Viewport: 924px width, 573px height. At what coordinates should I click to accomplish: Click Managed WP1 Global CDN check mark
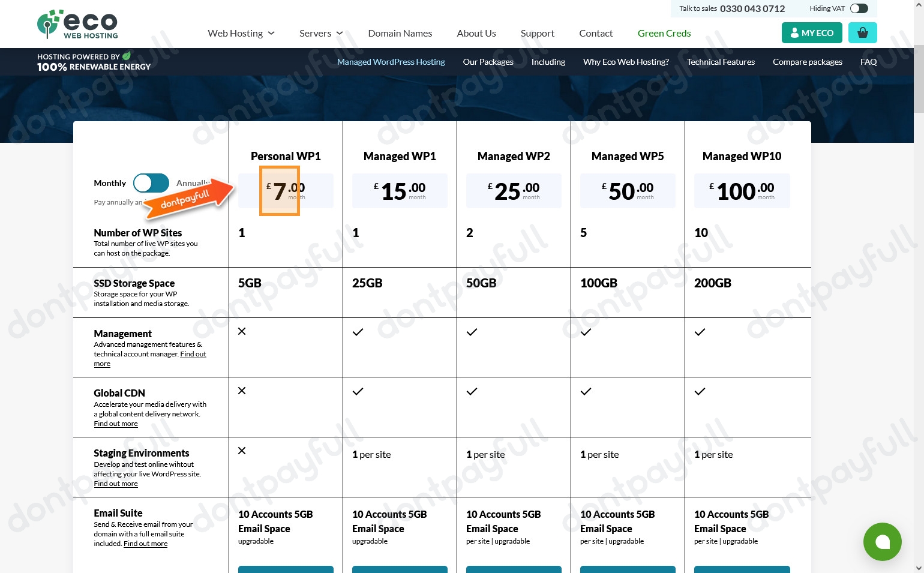tap(358, 391)
